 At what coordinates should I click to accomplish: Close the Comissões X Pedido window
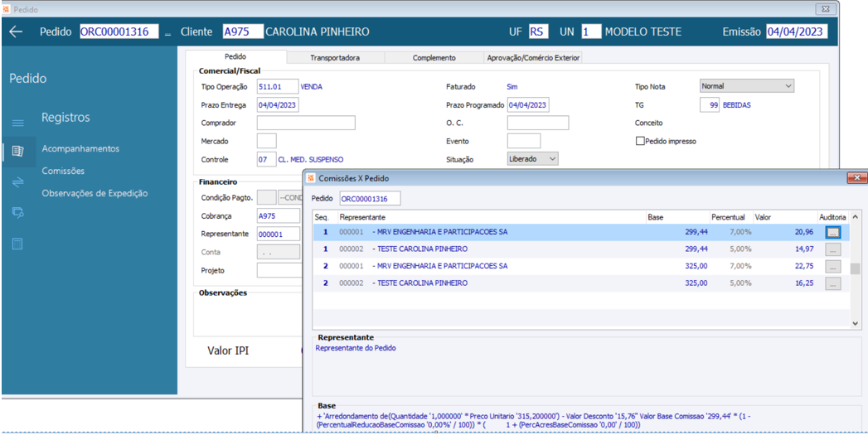click(x=857, y=177)
